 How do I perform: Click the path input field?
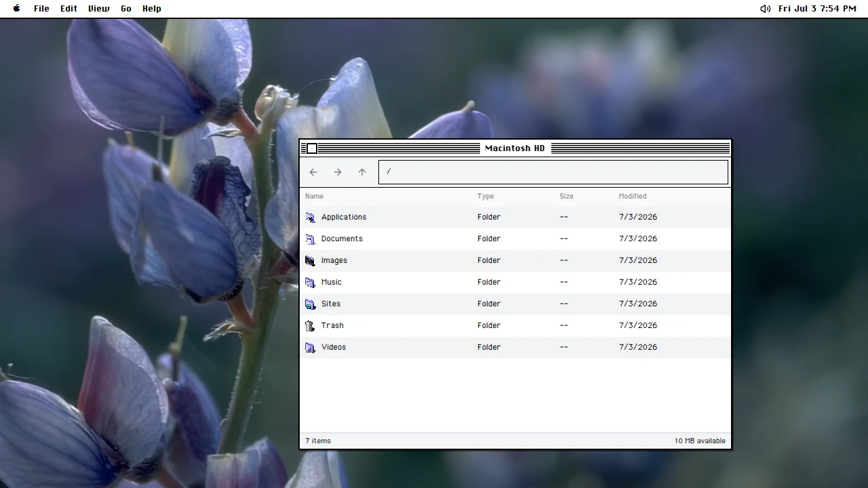553,172
